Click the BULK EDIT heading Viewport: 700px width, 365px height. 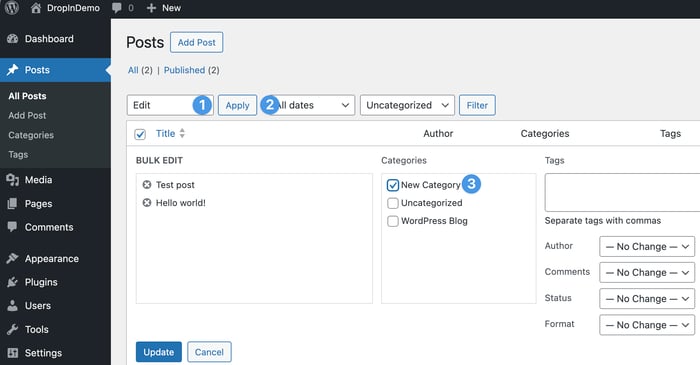click(159, 160)
